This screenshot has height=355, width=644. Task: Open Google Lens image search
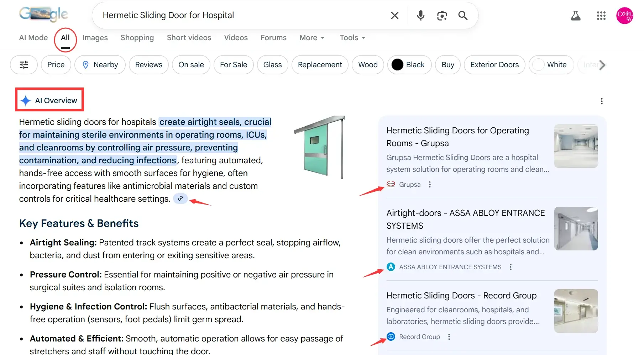[442, 16]
